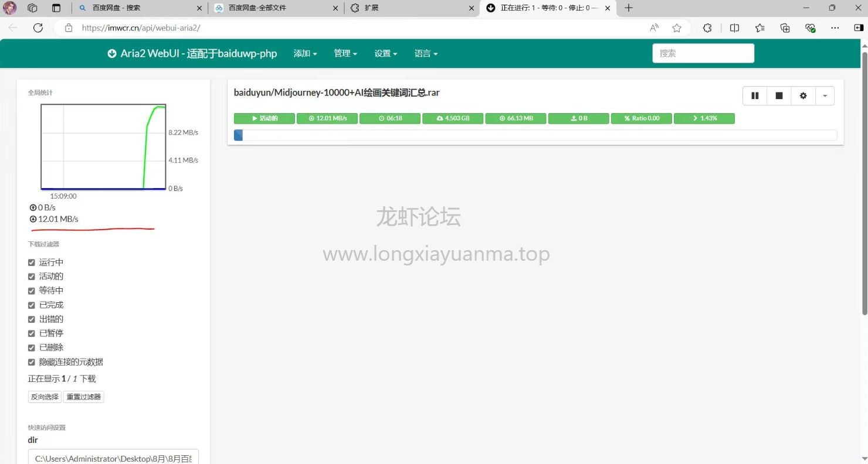Viewport: 868px width, 464px height.
Task: Toggle the 活动的 filter checkbox
Action: pyautogui.click(x=32, y=277)
